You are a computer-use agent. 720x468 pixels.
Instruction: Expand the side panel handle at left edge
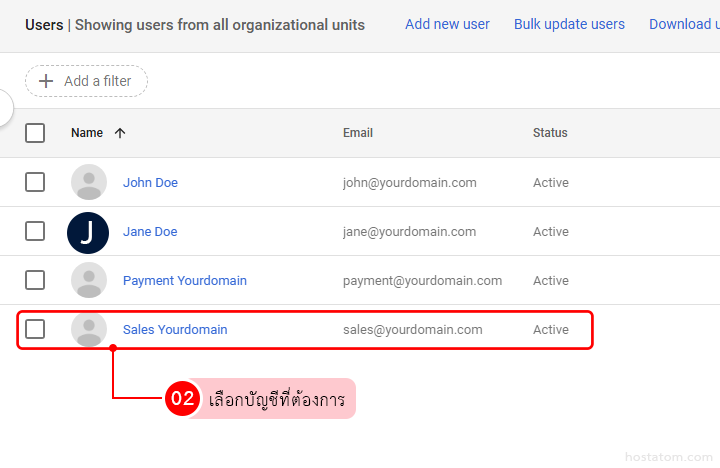(5, 108)
